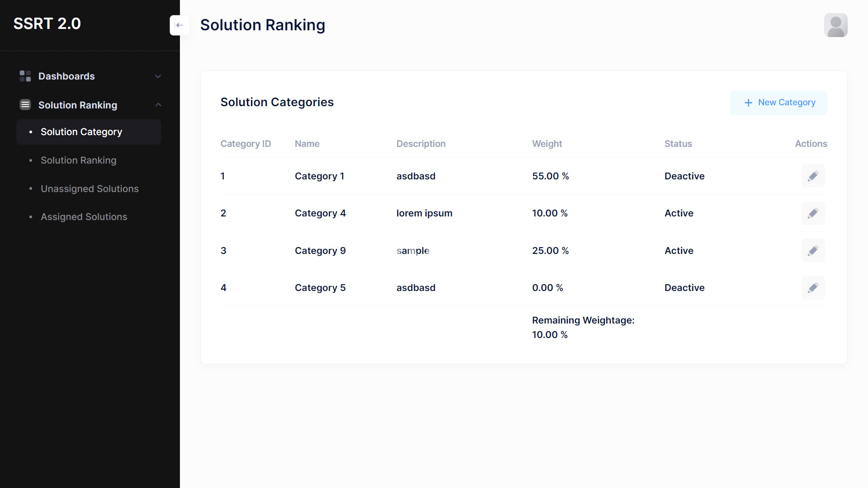Click the Status column header
868x488 pixels.
point(678,144)
